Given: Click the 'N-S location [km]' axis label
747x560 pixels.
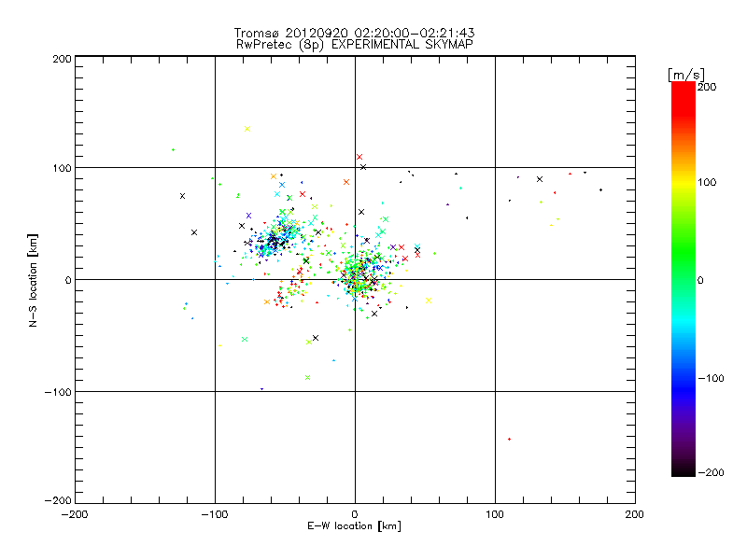Looking at the screenshot, I should coord(33,281).
